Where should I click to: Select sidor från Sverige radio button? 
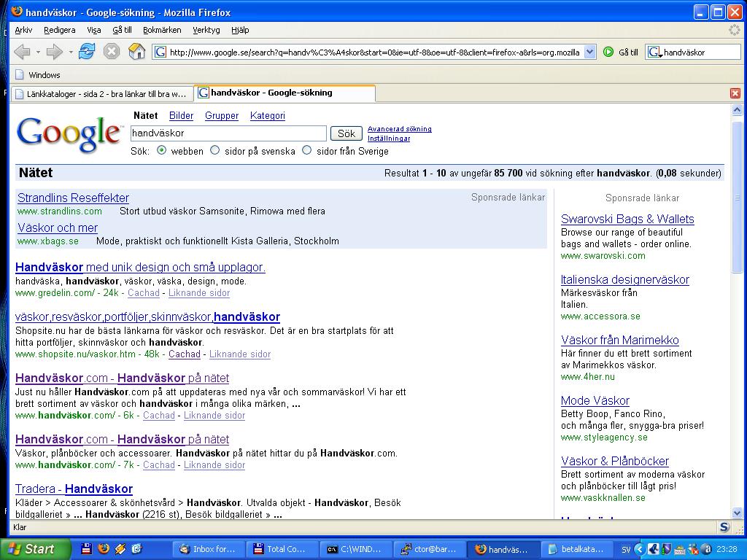click(x=307, y=150)
